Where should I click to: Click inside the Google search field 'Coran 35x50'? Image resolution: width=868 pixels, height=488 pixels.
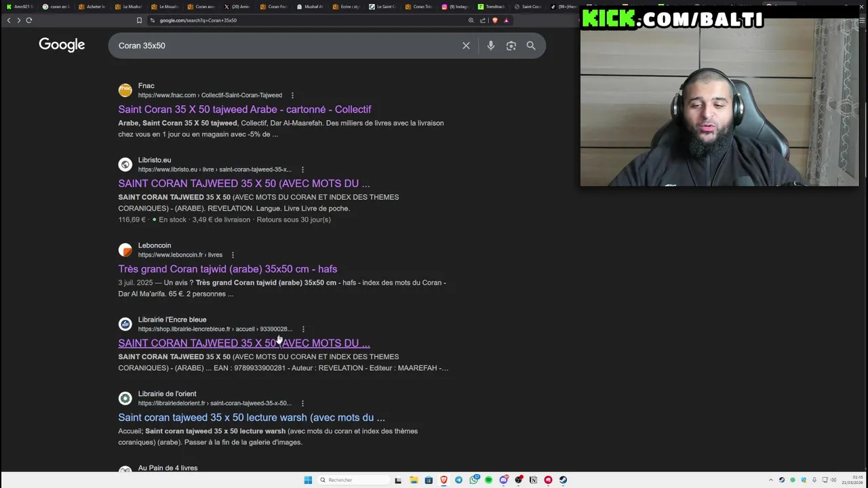coord(285,45)
